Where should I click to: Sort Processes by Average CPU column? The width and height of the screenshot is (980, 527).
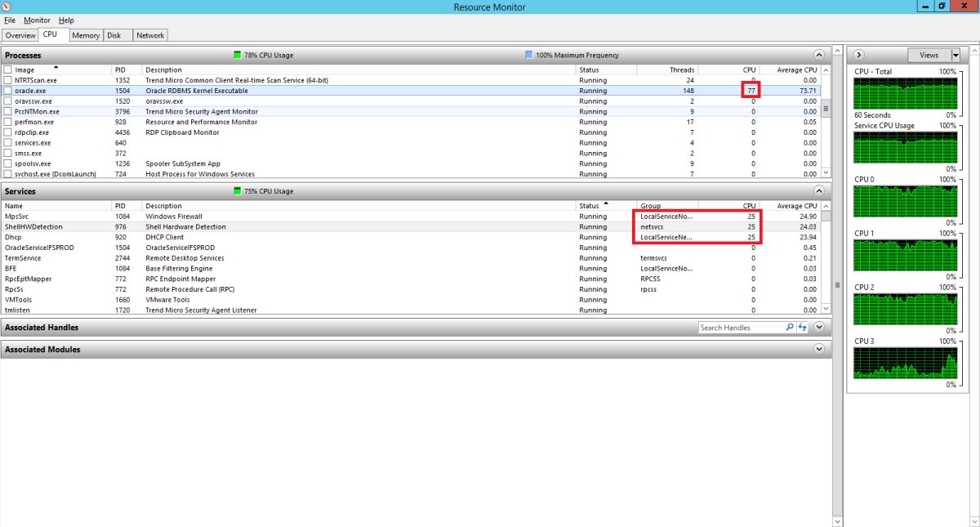[790, 70]
